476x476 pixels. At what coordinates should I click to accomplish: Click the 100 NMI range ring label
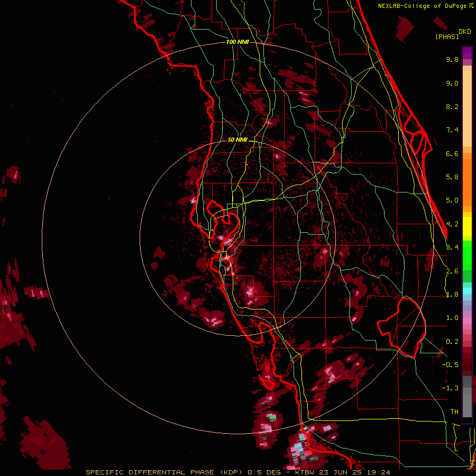pyautogui.click(x=237, y=42)
